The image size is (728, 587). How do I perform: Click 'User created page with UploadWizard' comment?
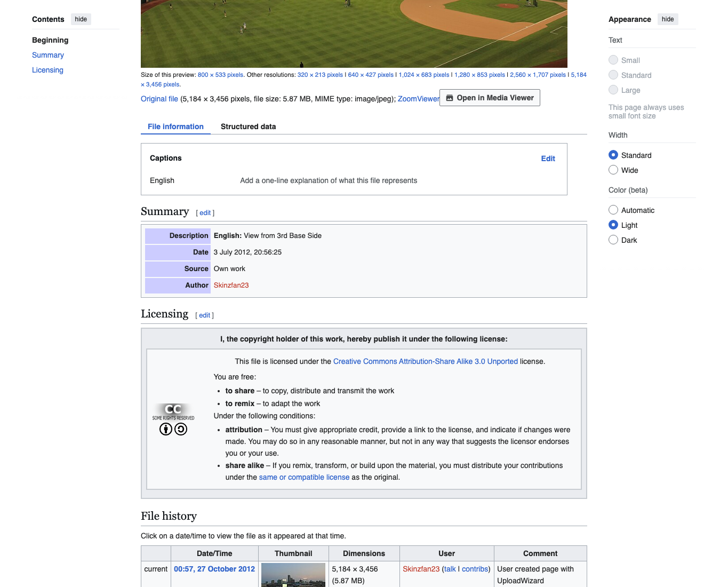[535, 575]
